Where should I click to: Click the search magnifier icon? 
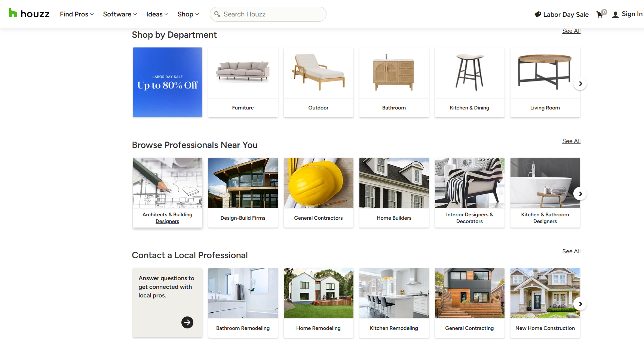click(x=217, y=14)
